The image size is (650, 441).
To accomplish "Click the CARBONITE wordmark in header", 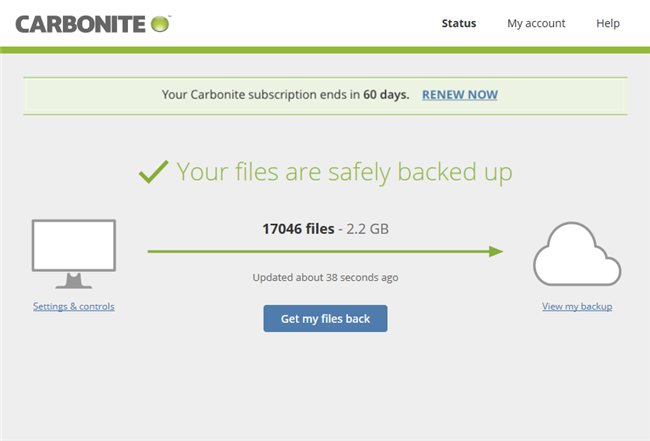I will [x=80, y=23].
